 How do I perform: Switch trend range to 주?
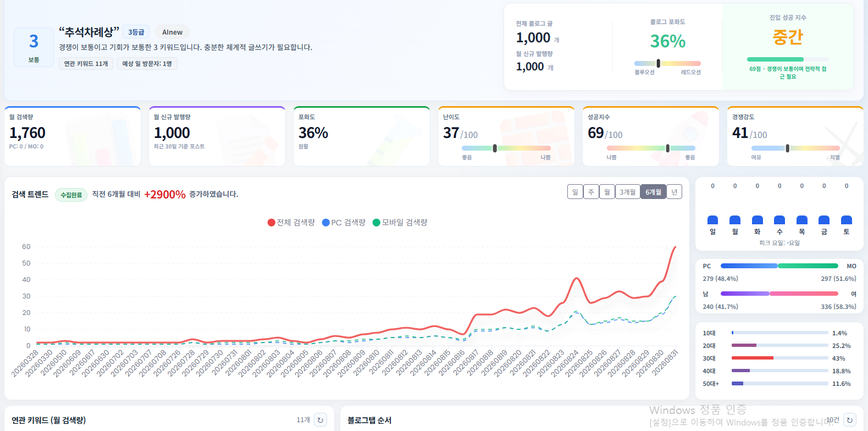591,192
